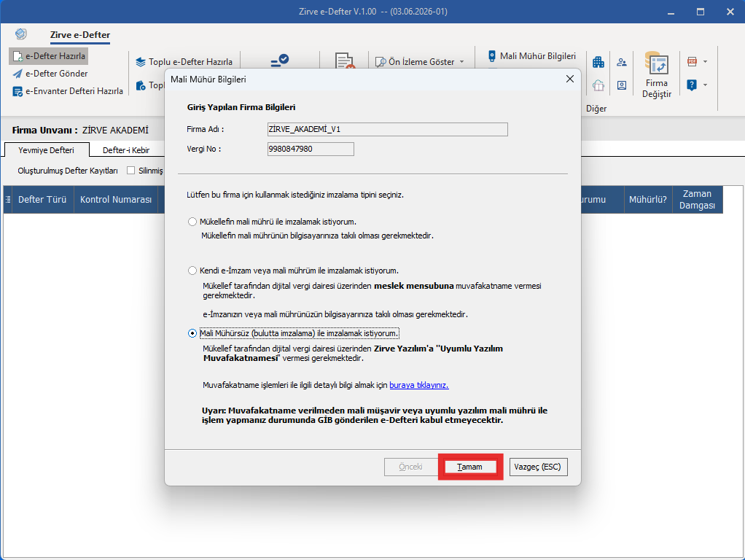Minimize the Zirve e-Defter window
745x560 pixels.
[671, 12]
